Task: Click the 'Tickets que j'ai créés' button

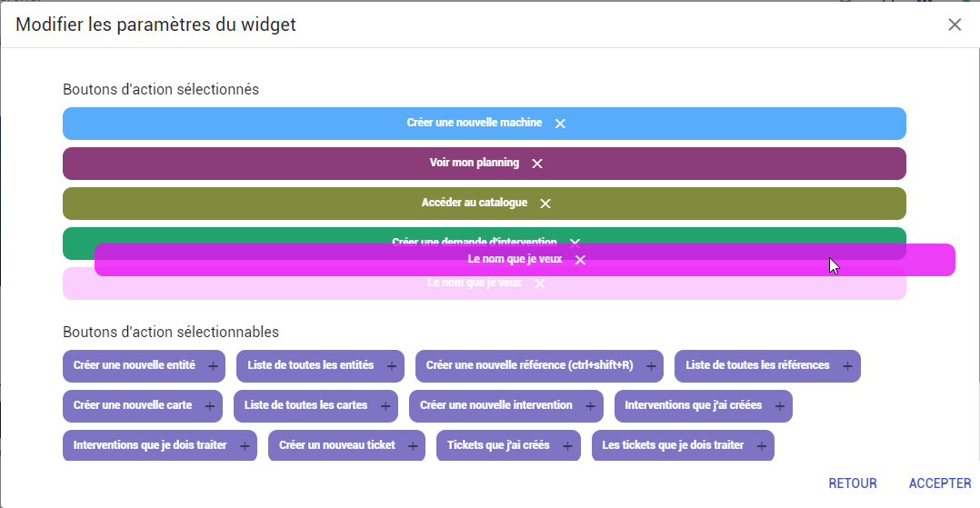Action: [508, 445]
